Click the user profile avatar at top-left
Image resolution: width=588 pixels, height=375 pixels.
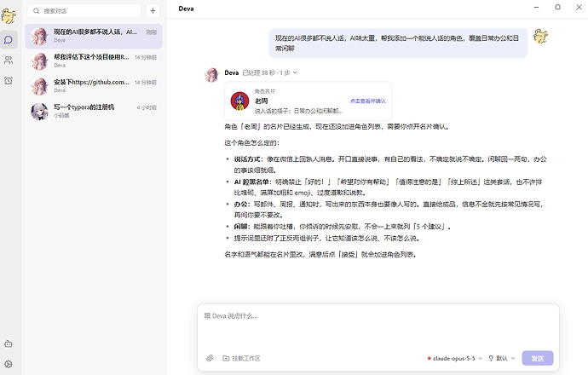coord(9,16)
